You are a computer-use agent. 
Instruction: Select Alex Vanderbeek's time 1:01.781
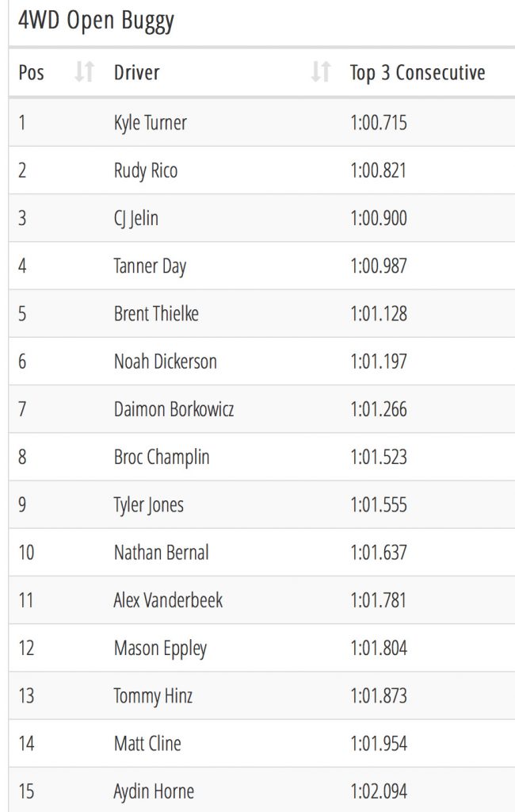point(379,601)
